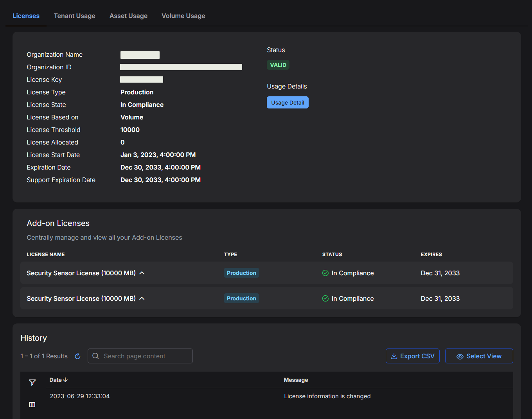This screenshot has width=532, height=419.
Task: Click the License Allocated value 0
Action: point(122,142)
